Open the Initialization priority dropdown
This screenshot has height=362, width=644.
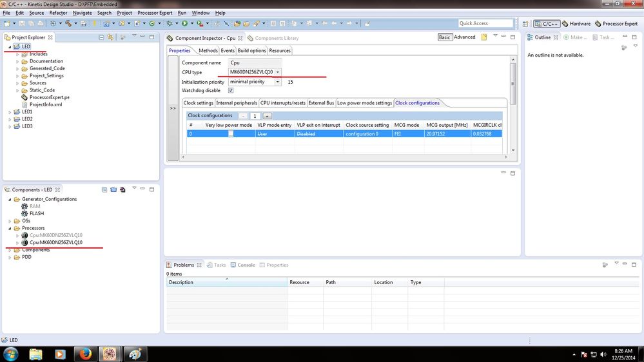[x=278, y=82]
